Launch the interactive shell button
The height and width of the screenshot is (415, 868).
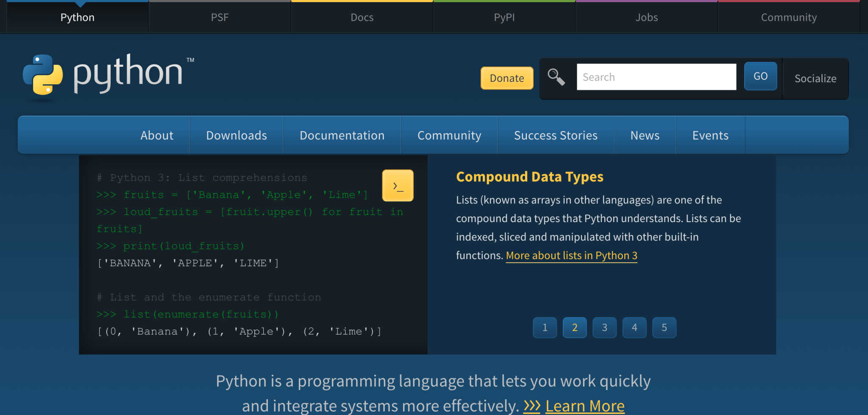[398, 186]
